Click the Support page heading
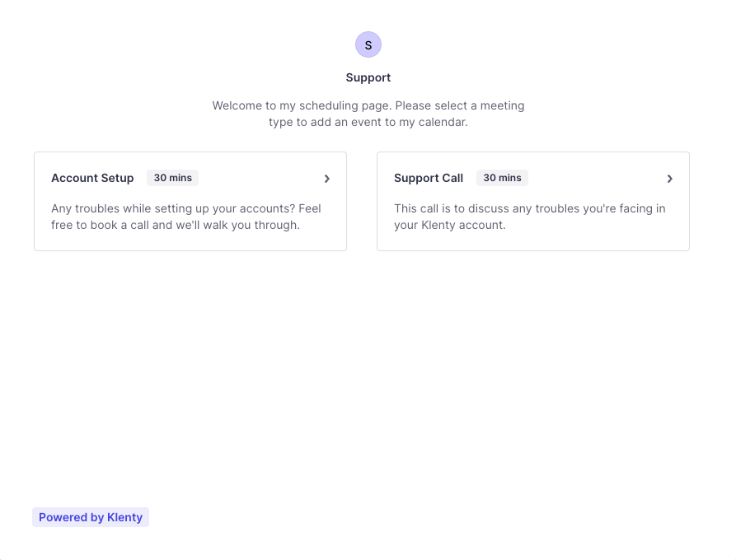736x560 pixels. point(368,77)
